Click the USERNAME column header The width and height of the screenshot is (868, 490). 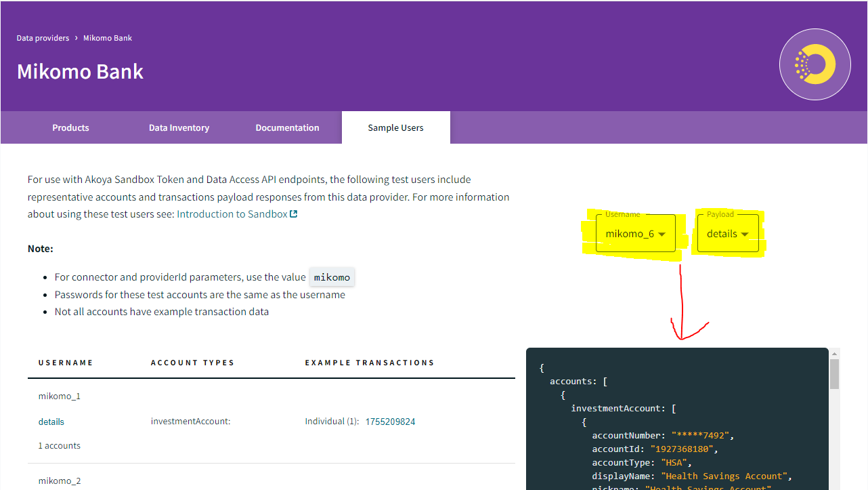[x=66, y=363]
